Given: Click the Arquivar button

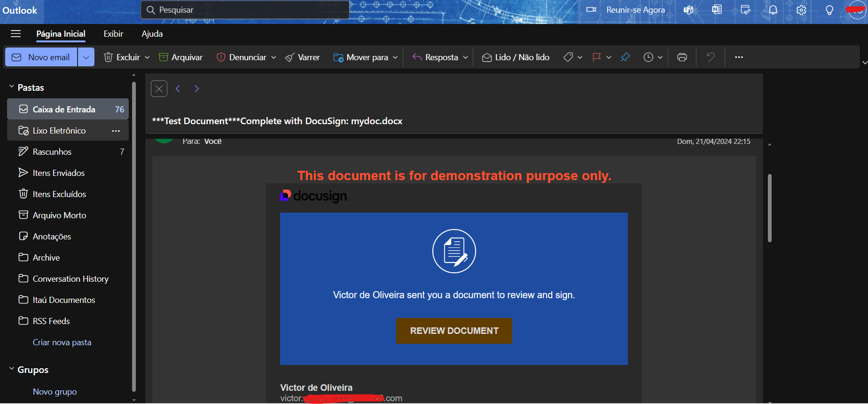Looking at the screenshot, I should pyautogui.click(x=181, y=57).
